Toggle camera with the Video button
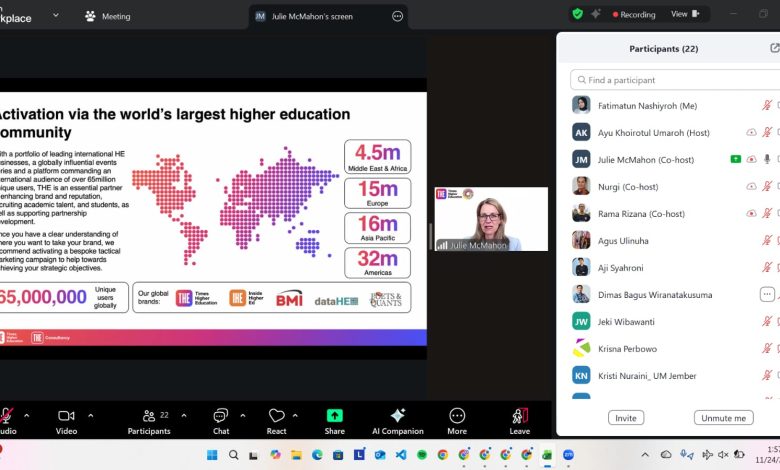 coord(66,415)
